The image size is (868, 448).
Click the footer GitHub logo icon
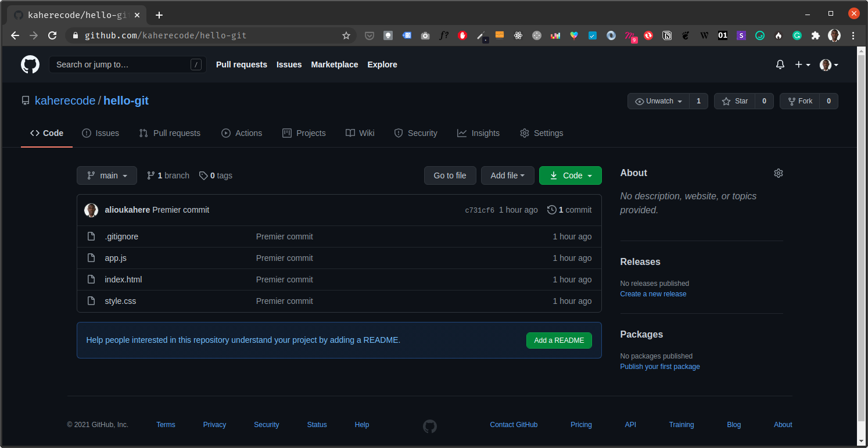429,427
